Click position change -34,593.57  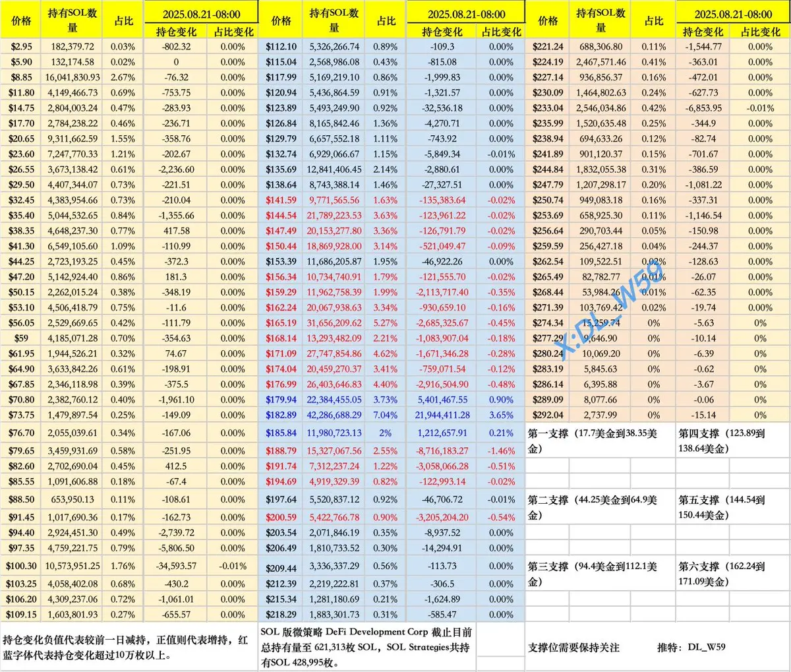pyautogui.click(x=176, y=566)
